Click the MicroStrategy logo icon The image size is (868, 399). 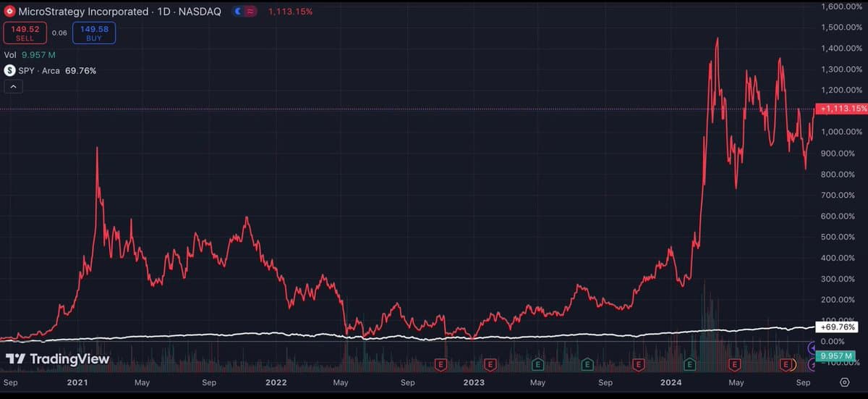click(10, 12)
